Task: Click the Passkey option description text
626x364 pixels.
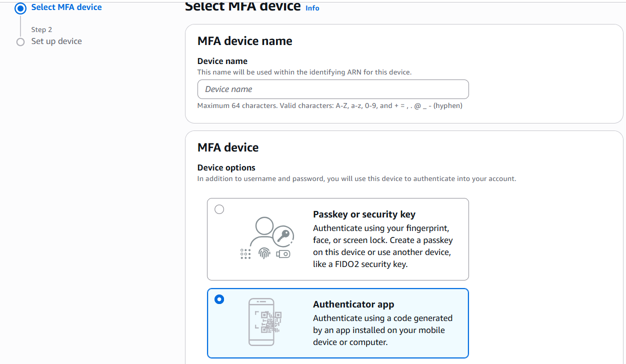Action: pyautogui.click(x=382, y=246)
